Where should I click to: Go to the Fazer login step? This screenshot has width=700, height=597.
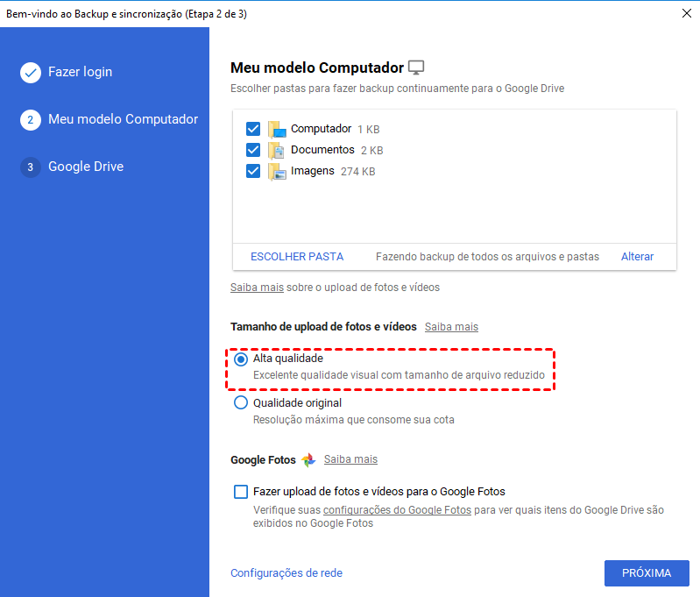80,72
